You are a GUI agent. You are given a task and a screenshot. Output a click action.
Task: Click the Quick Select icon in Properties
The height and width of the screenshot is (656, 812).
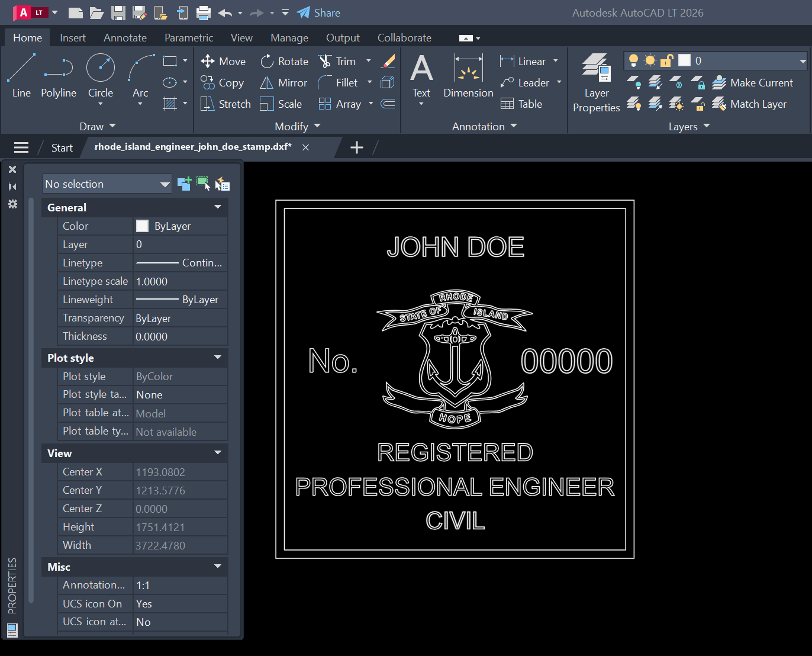coord(223,184)
